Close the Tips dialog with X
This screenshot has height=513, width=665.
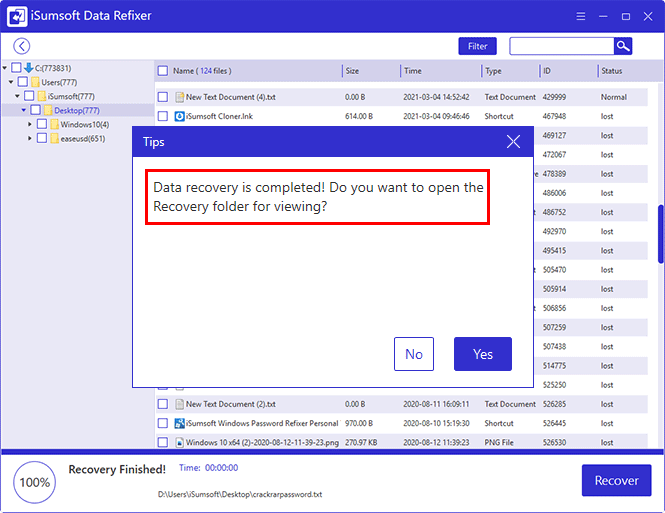(513, 142)
